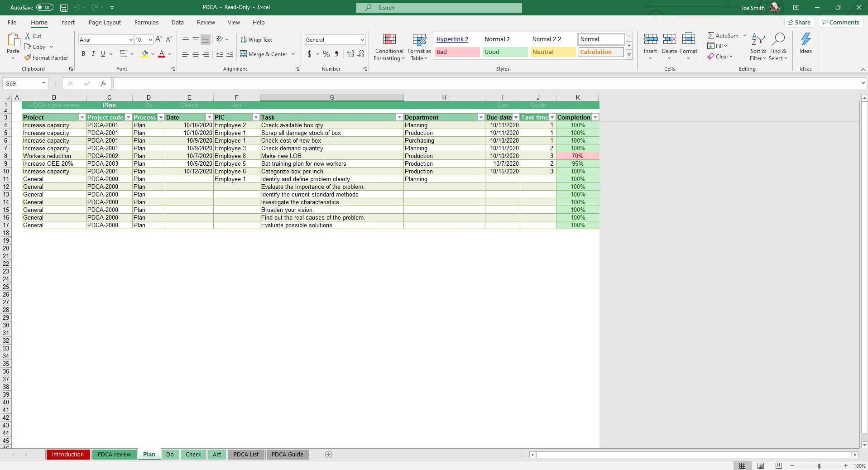Click into the formula bar

click(487, 83)
